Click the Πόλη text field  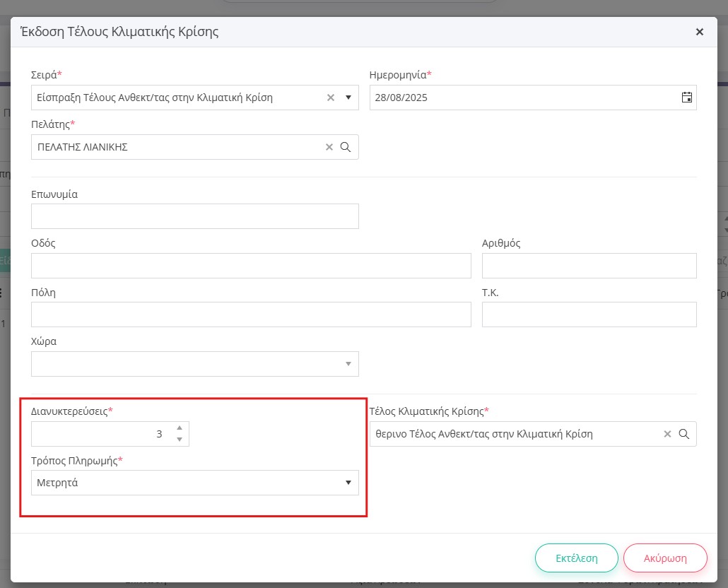coord(251,314)
